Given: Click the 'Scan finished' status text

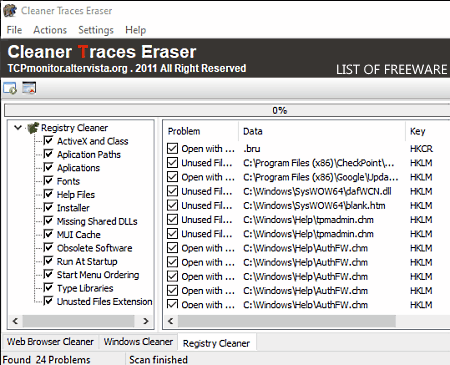Looking at the screenshot, I should tap(158, 360).
